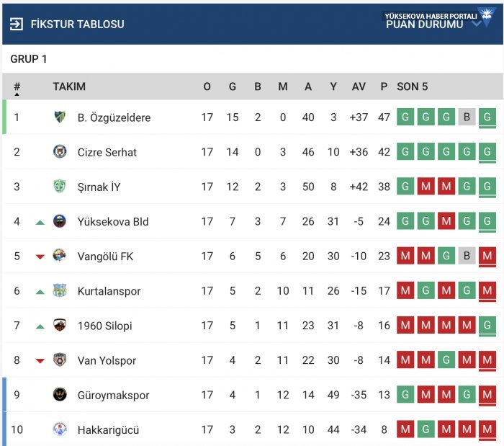This screenshot has width=504, height=446.
Task: Click the Cizre Serhat team logo
Action: pos(60,151)
